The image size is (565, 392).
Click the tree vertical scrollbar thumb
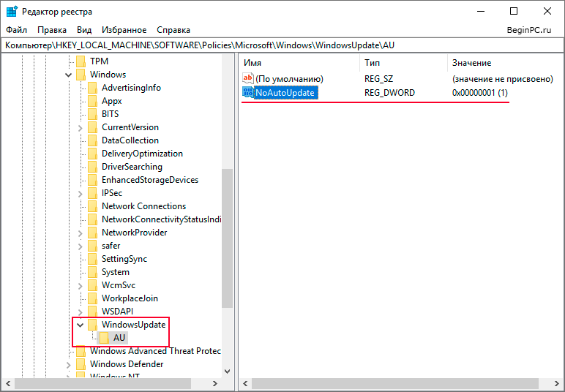point(228,238)
